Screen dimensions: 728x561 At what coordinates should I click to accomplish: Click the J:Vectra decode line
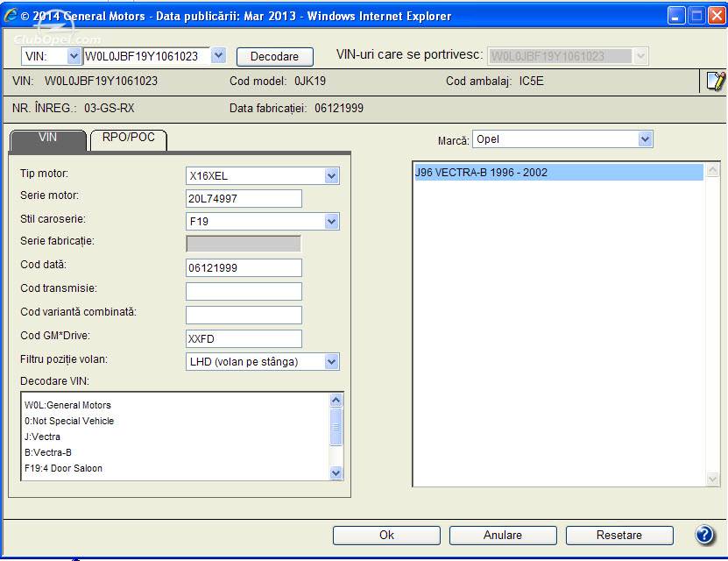[42, 437]
